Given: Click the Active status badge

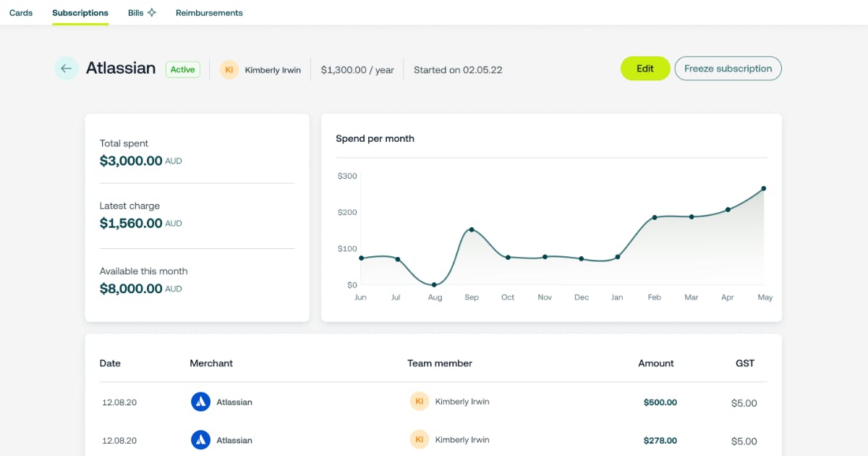Looking at the screenshot, I should click(x=182, y=69).
